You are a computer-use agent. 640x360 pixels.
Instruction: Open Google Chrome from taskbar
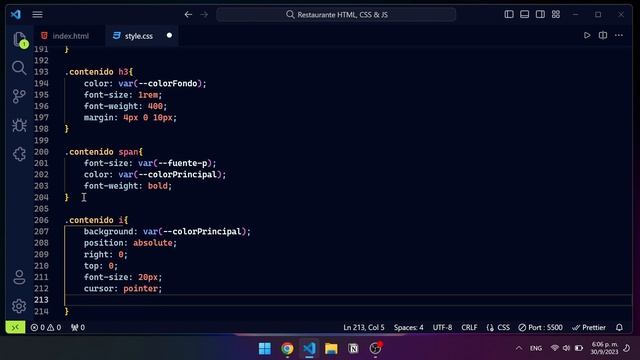tap(287, 348)
